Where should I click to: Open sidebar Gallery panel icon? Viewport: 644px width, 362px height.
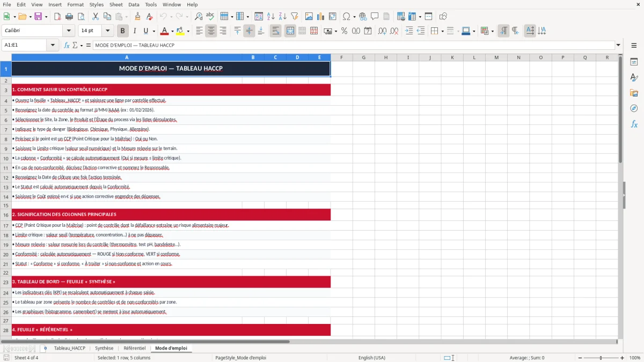coord(634,93)
